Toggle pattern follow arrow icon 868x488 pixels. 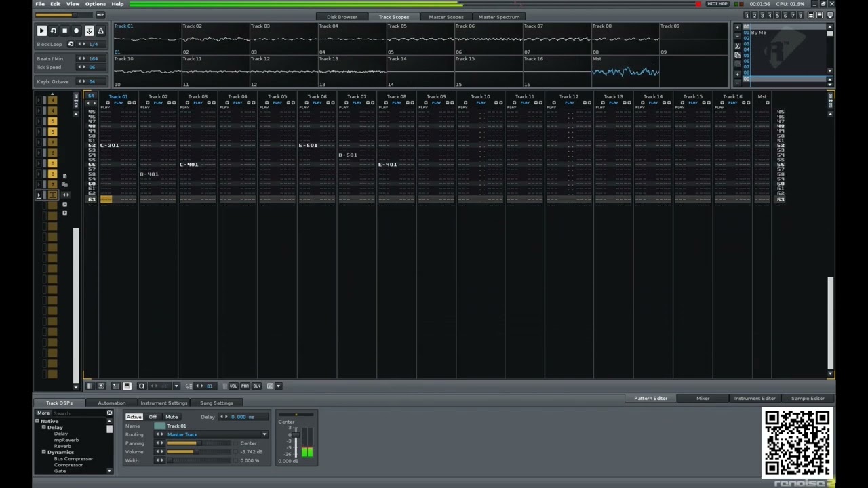(89, 30)
